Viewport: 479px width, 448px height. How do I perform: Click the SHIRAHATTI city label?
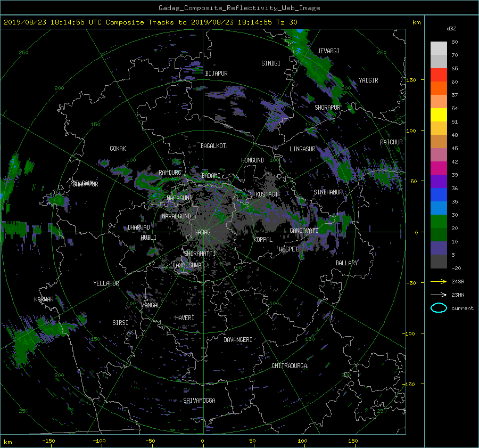[200, 254]
